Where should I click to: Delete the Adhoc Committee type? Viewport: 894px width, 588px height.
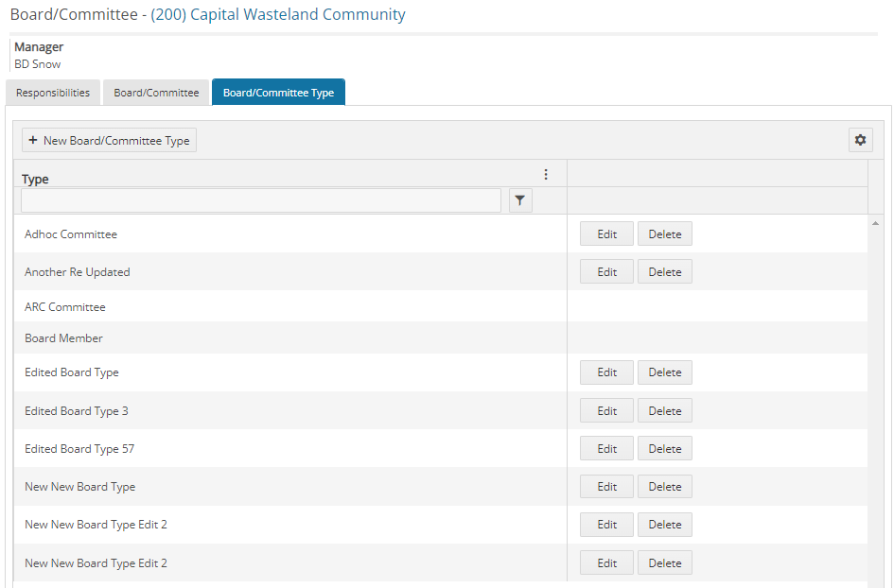point(665,233)
